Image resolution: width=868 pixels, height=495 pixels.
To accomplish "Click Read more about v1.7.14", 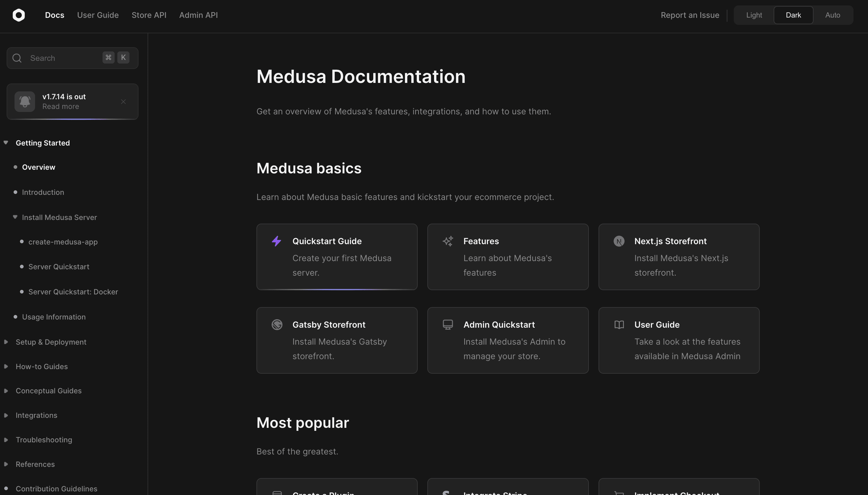I will [60, 106].
